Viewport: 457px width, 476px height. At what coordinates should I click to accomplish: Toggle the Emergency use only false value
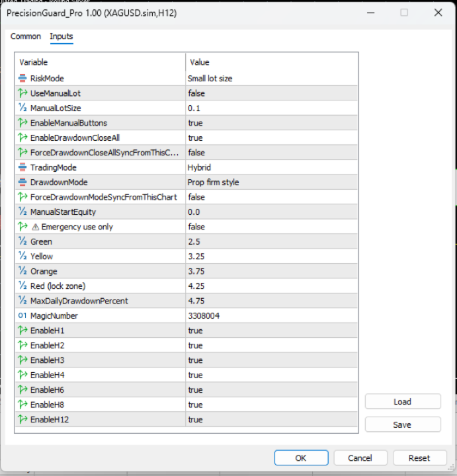pyautogui.click(x=196, y=227)
